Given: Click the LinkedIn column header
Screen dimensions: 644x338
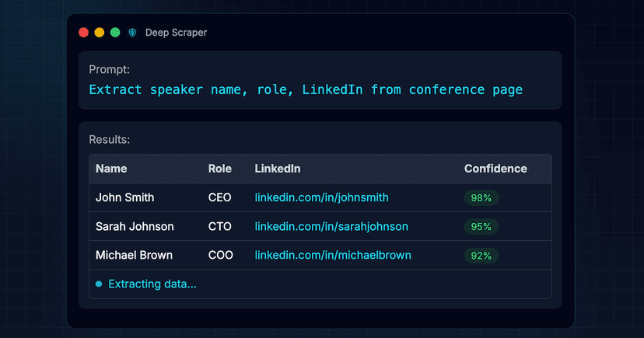Looking at the screenshot, I should [x=278, y=169].
